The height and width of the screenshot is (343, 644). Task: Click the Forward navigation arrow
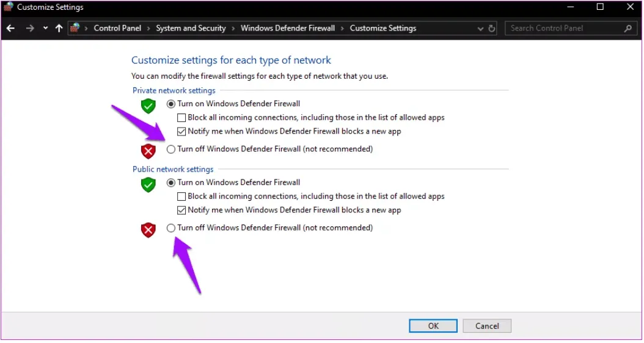(x=29, y=28)
